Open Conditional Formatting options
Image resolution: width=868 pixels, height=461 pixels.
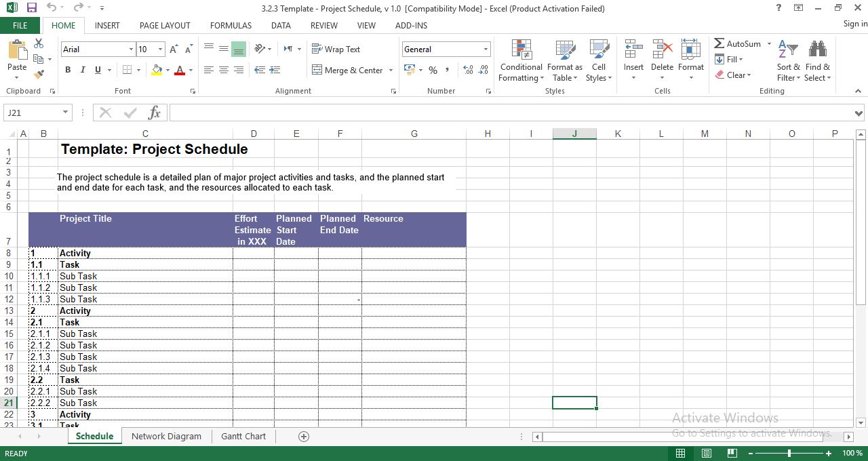point(521,61)
